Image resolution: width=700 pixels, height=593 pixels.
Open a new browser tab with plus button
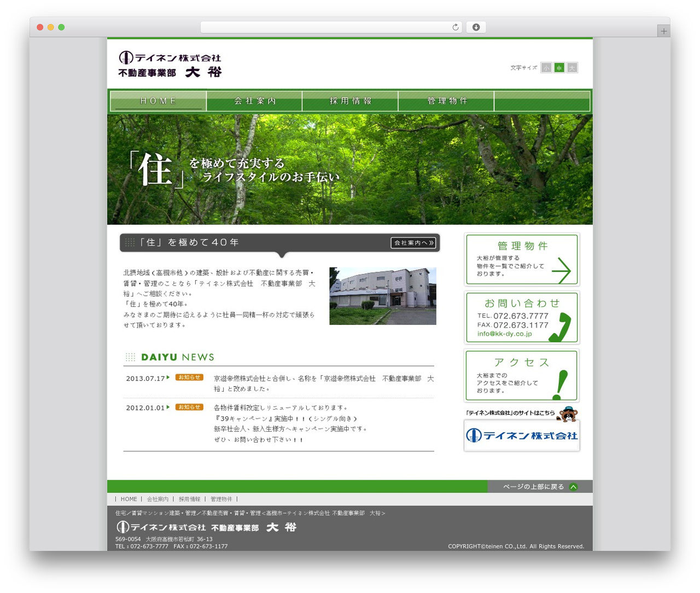click(663, 31)
